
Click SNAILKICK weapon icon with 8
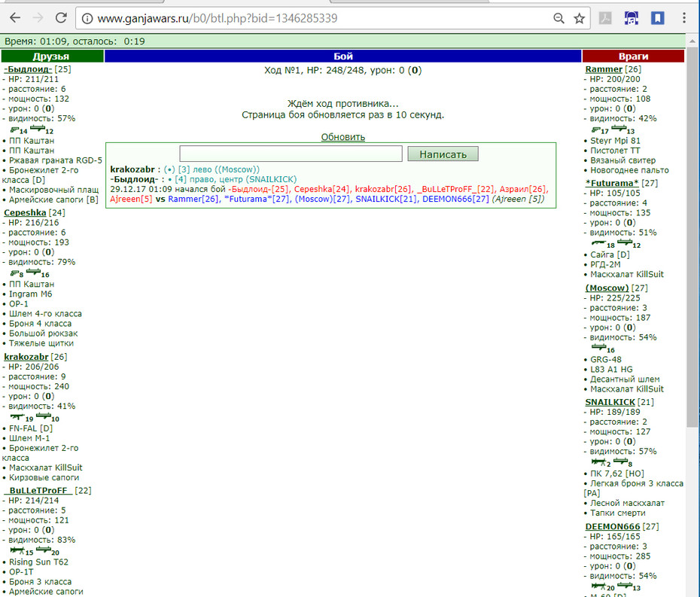point(620,461)
